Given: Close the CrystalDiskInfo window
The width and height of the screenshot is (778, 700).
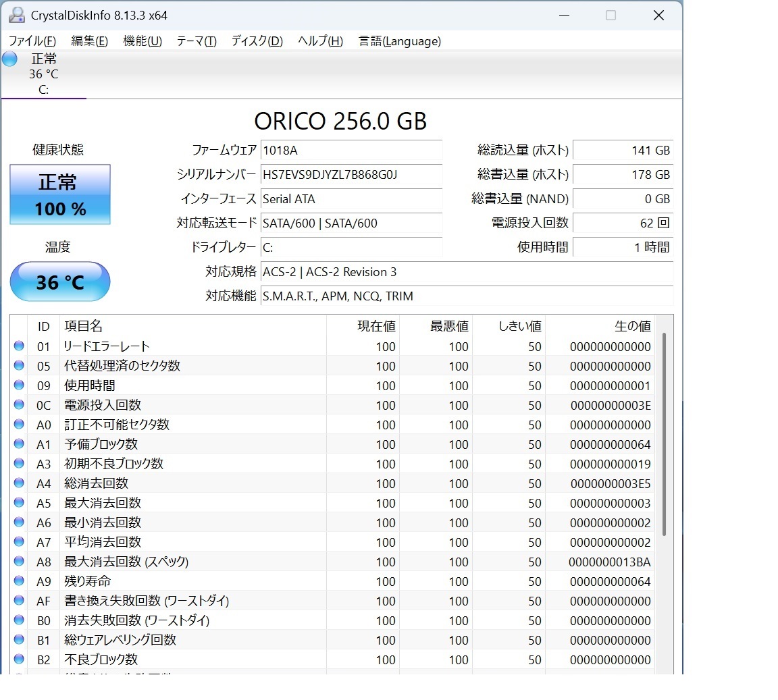Looking at the screenshot, I should click(x=658, y=16).
